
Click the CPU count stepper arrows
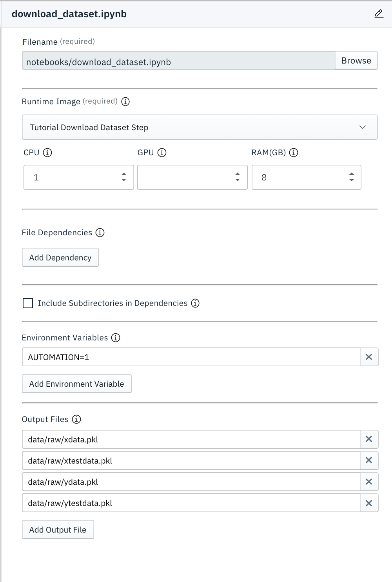tap(124, 177)
